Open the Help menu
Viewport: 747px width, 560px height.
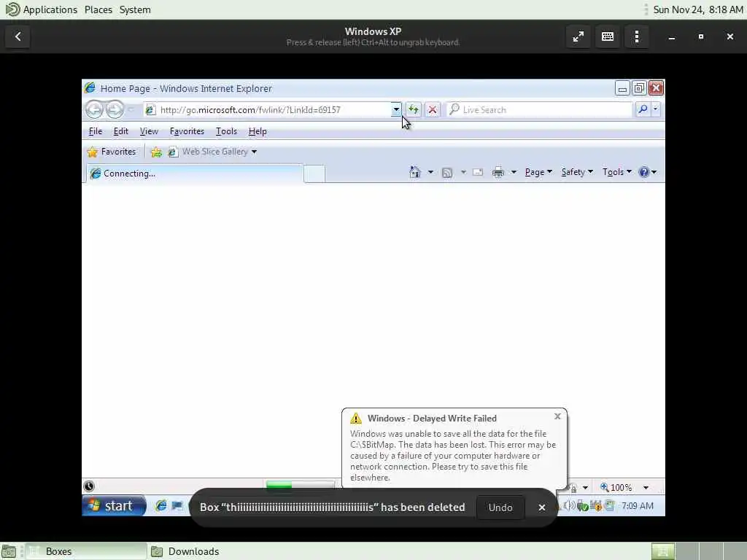(x=258, y=131)
